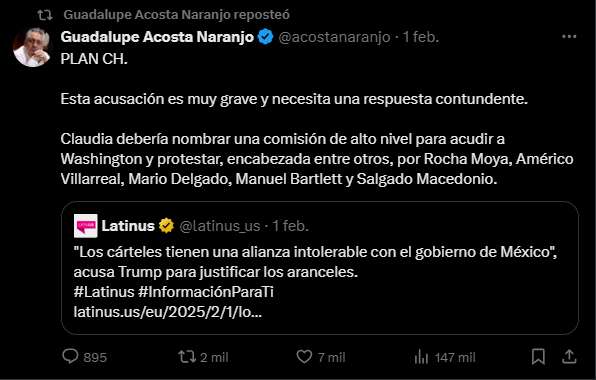The height and width of the screenshot is (380, 596).
Task: Open the Latinus logo avatar
Action: tap(86, 226)
